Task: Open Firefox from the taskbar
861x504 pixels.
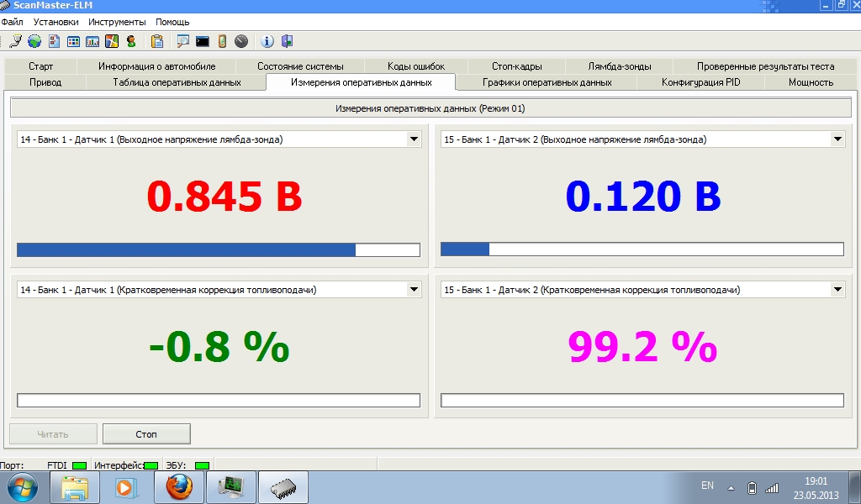Action: (x=179, y=486)
